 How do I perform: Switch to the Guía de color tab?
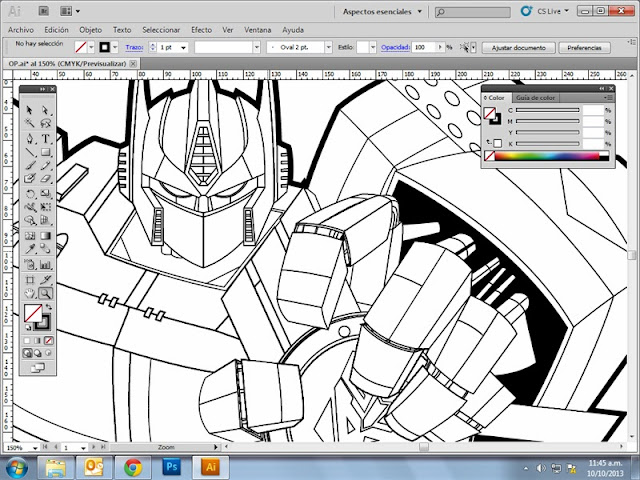(535, 97)
